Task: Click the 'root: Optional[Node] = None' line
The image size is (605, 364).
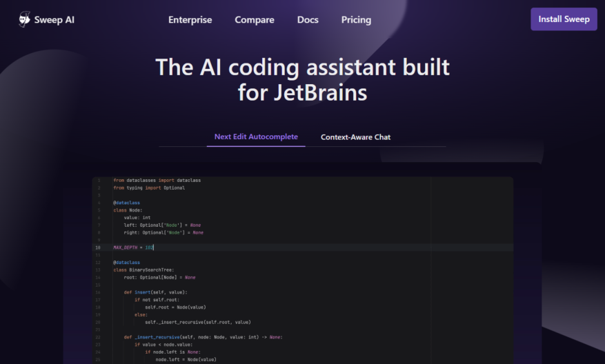Action: [159, 277]
